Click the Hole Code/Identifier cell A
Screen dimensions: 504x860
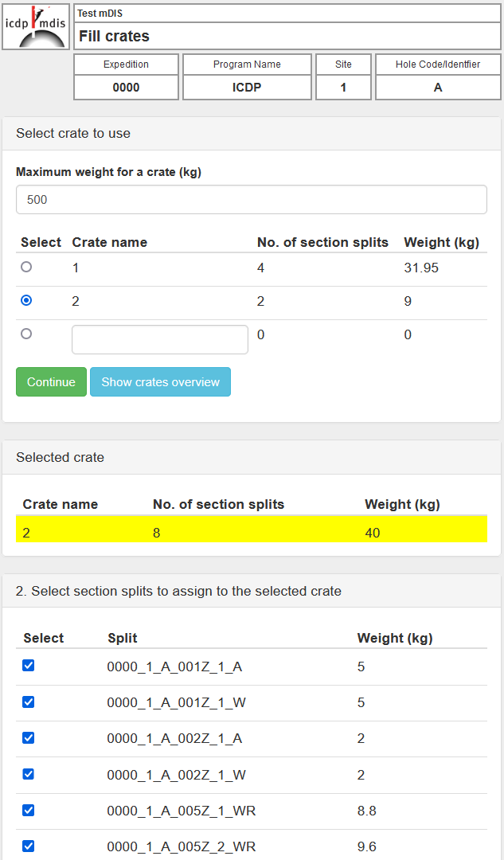(437, 86)
